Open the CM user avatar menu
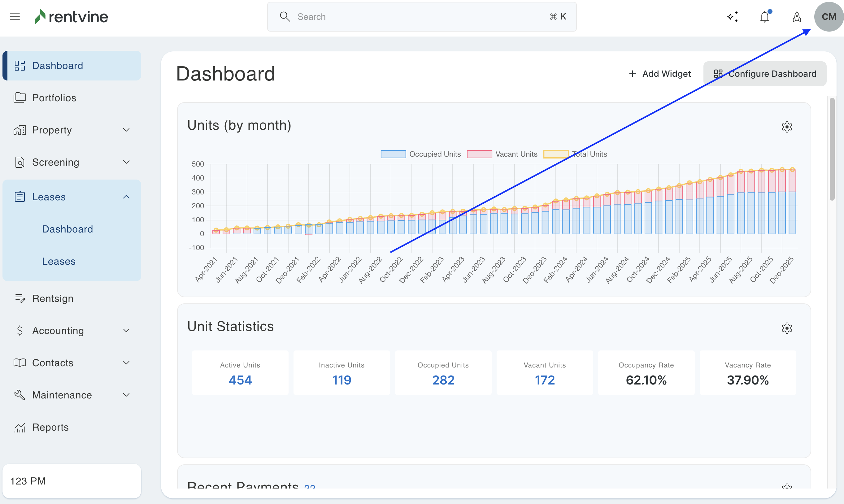Viewport: 844px width, 504px height. [x=829, y=17]
